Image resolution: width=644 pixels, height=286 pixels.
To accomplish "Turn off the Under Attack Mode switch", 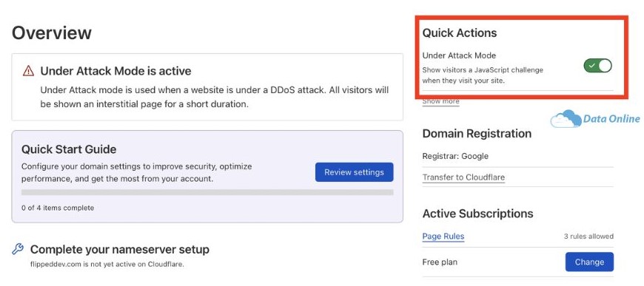I will 597,66.
